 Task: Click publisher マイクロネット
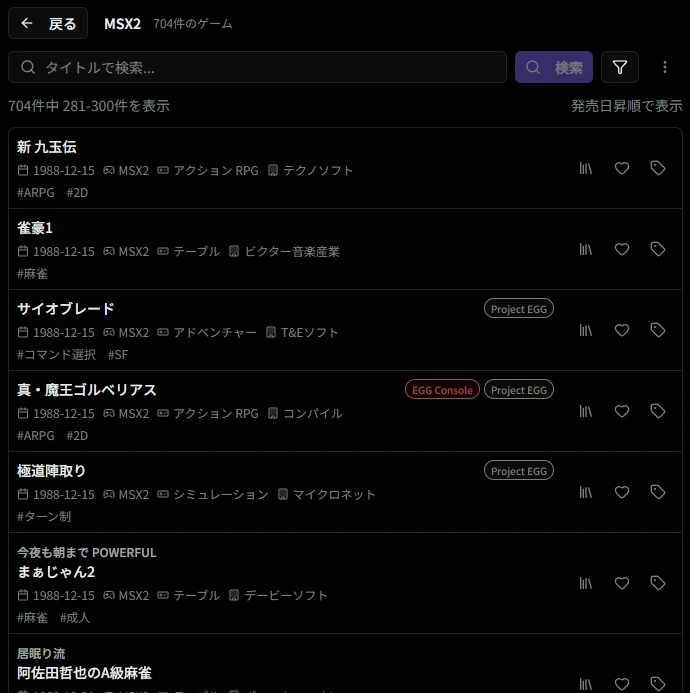(x=334, y=495)
